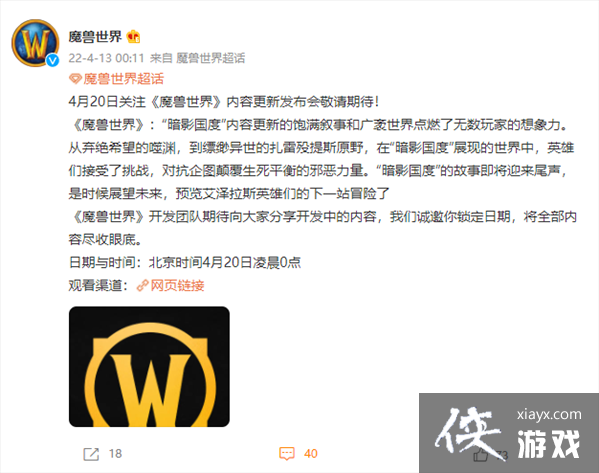Open comments via the speech bubble icon
599x473 pixels.
pos(287,454)
